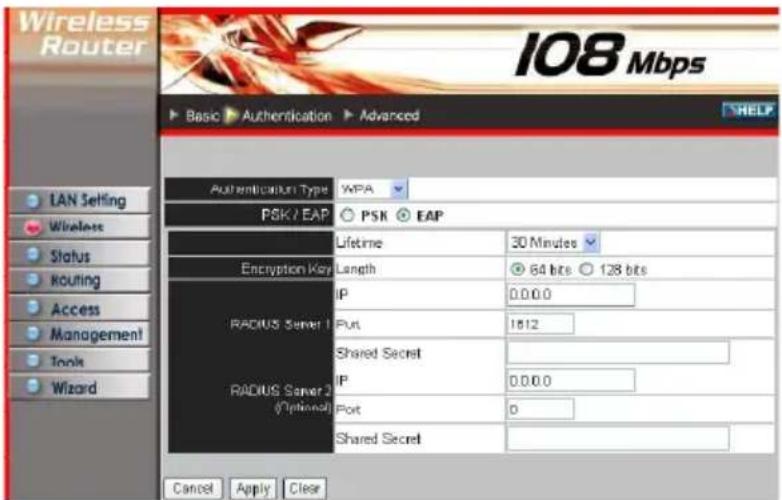
Task: Click the blue bullet icon beside Management
Action: tap(33, 333)
